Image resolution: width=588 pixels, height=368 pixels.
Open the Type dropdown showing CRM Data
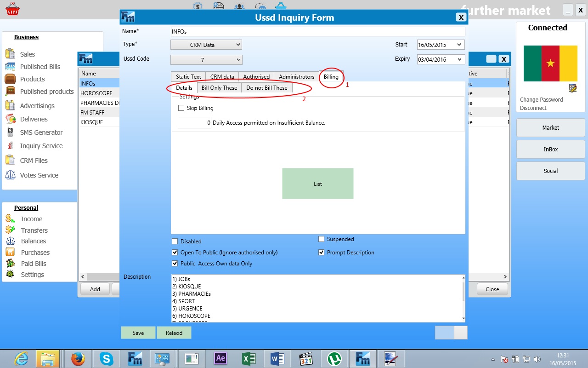click(206, 45)
